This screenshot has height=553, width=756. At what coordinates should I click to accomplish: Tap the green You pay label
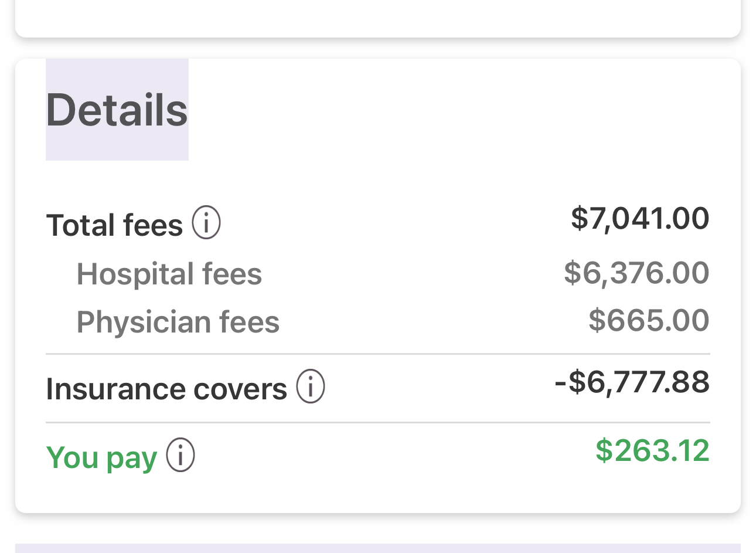(101, 457)
